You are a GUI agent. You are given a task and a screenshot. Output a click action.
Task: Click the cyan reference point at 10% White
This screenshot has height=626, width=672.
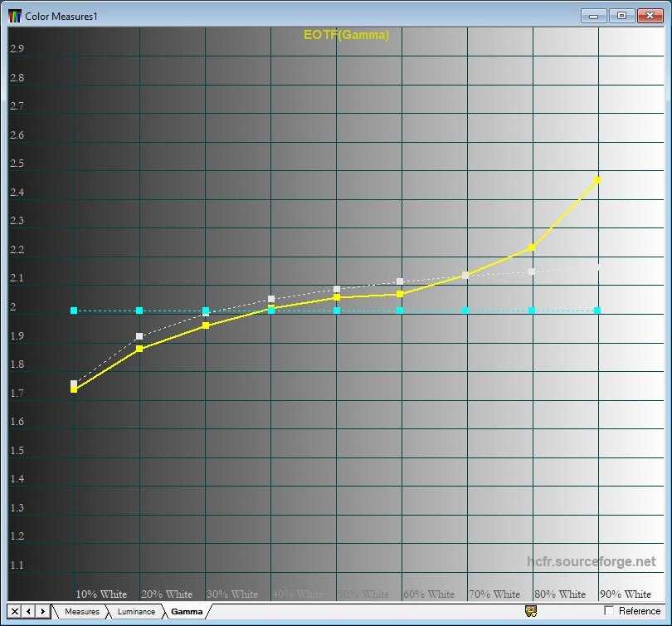coord(74,311)
